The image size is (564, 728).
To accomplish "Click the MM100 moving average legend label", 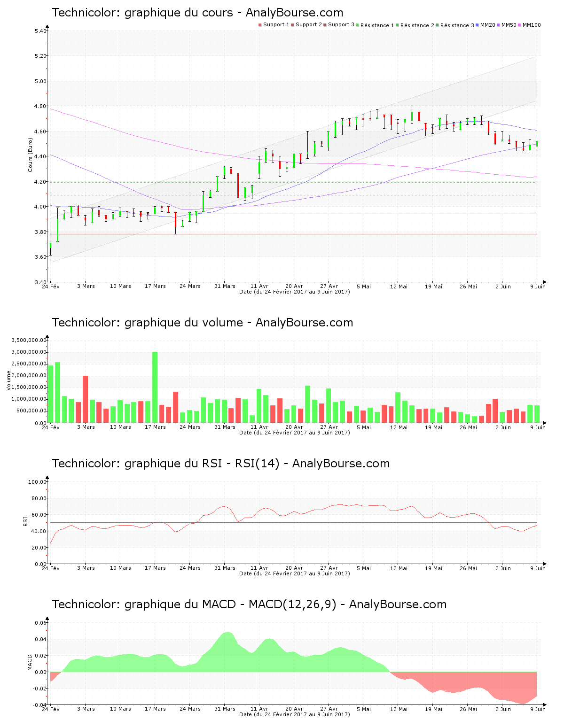I will (x=529, y=25).
